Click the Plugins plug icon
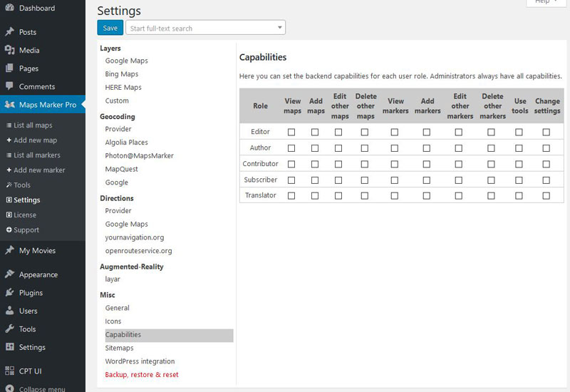Image resolution: width=570 pixels, height=392 pixels. click(x=9, y=292)
